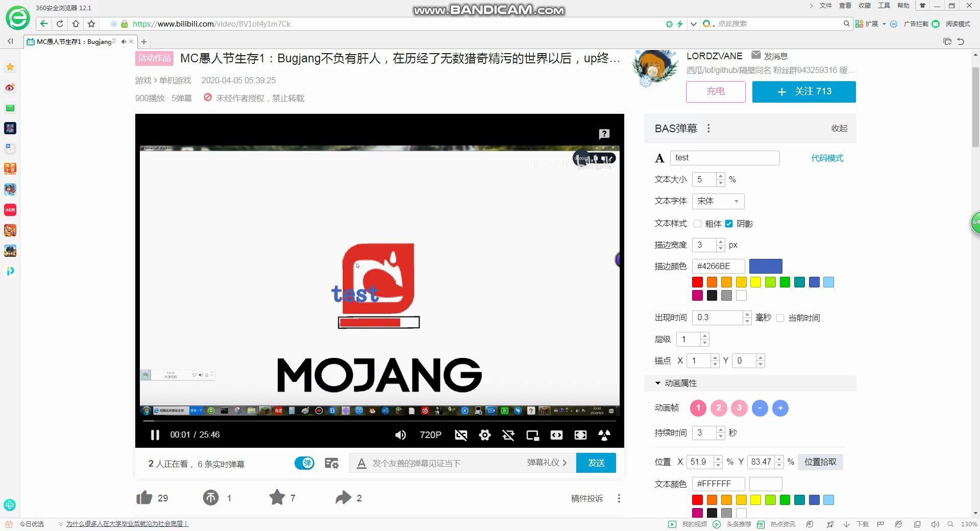Collapse the 动画属性 section
The height and width of the screenshot is (531, 980).
750,383
